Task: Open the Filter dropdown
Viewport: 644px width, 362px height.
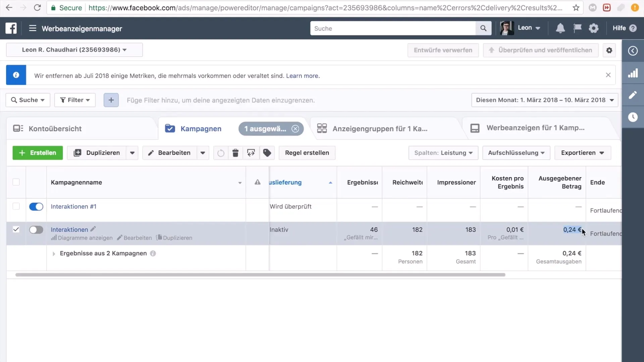Action: (x=75, y=100)
